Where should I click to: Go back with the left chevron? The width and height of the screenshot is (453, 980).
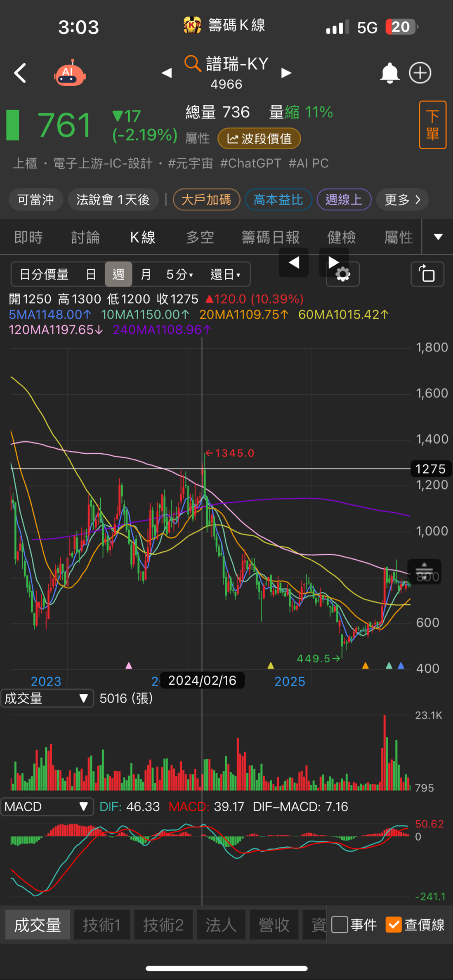(20, 73)
